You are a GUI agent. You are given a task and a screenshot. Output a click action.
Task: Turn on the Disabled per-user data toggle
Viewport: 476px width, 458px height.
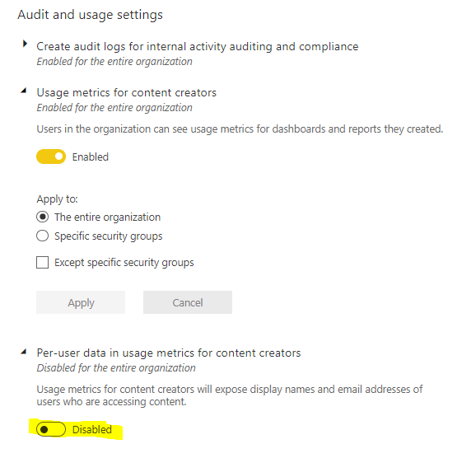[51, 429]
